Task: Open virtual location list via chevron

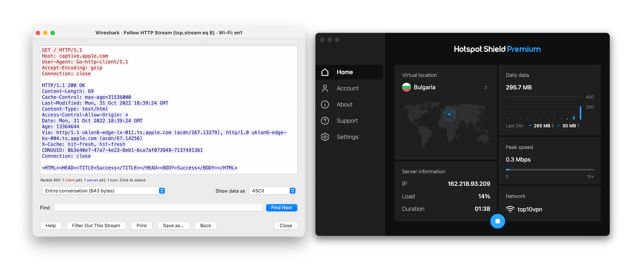Action: click(486, 87)
